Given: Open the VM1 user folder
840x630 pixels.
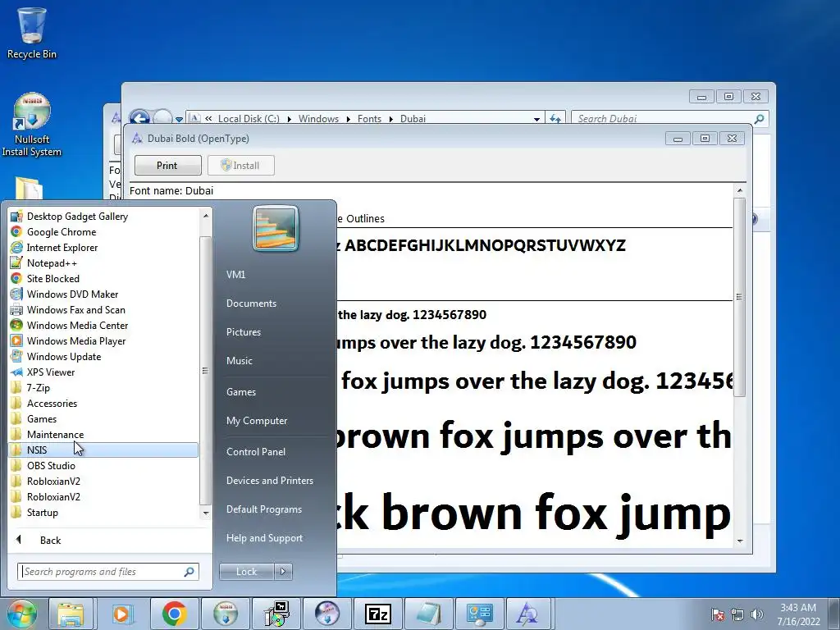Looking at the screenshot, I should [x=235, y=274].
